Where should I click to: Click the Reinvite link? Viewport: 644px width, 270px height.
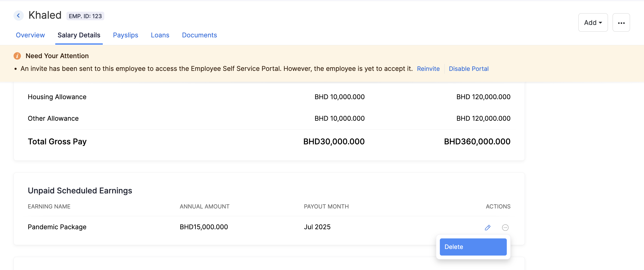click(428, 69)
